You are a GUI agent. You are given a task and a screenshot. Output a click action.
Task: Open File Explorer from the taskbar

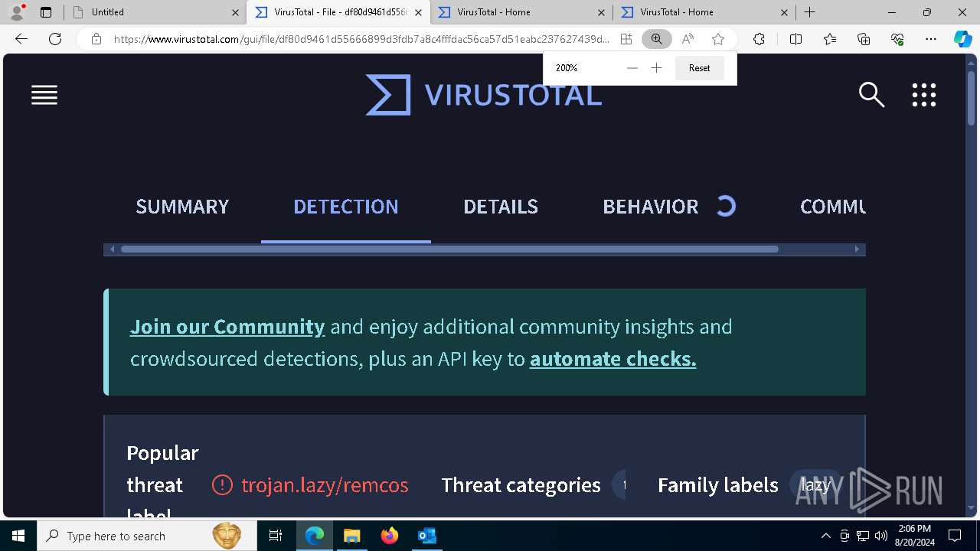(351, 536)
